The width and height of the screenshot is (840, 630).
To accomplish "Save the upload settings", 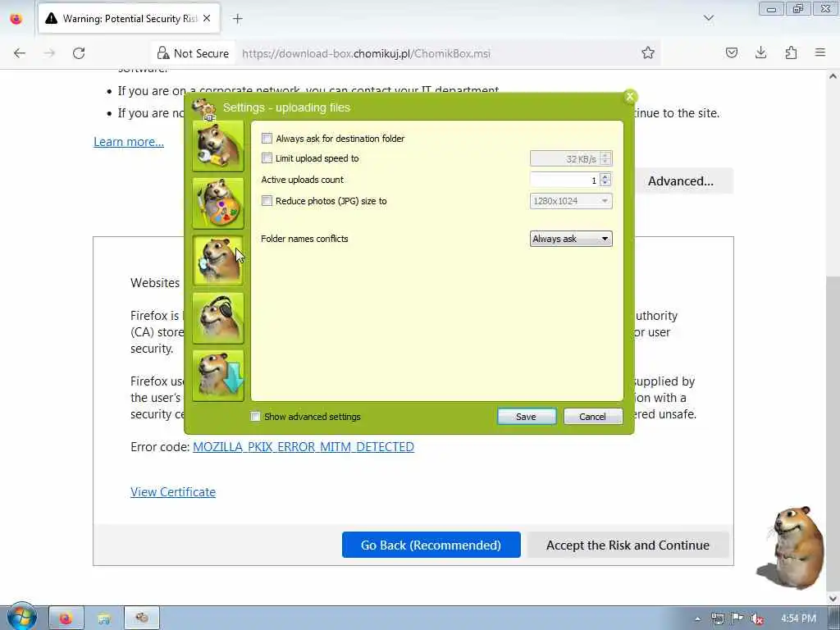I will [526, 416].
